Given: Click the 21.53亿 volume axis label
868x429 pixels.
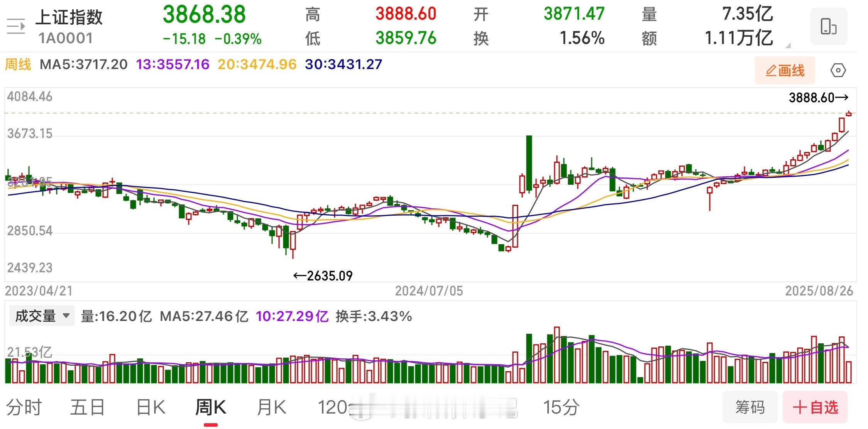Looking at the screenshot, I should click(x=30, y=352).
